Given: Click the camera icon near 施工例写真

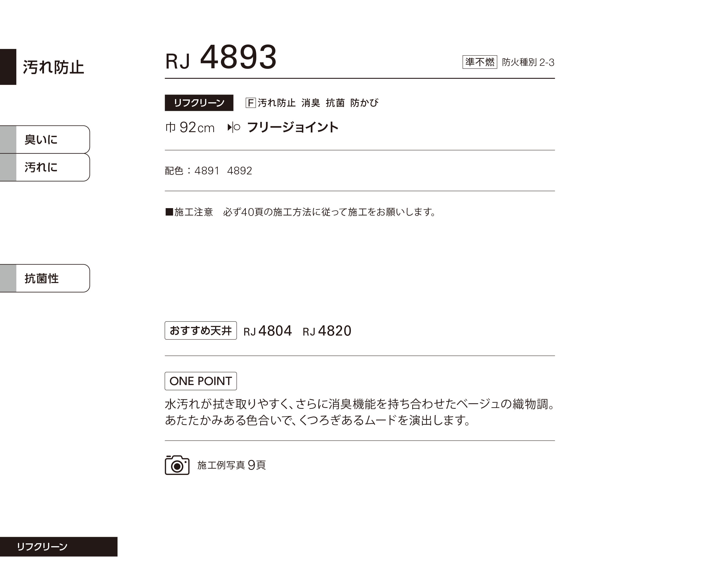Looking at the screenshot, I should 177,465.
